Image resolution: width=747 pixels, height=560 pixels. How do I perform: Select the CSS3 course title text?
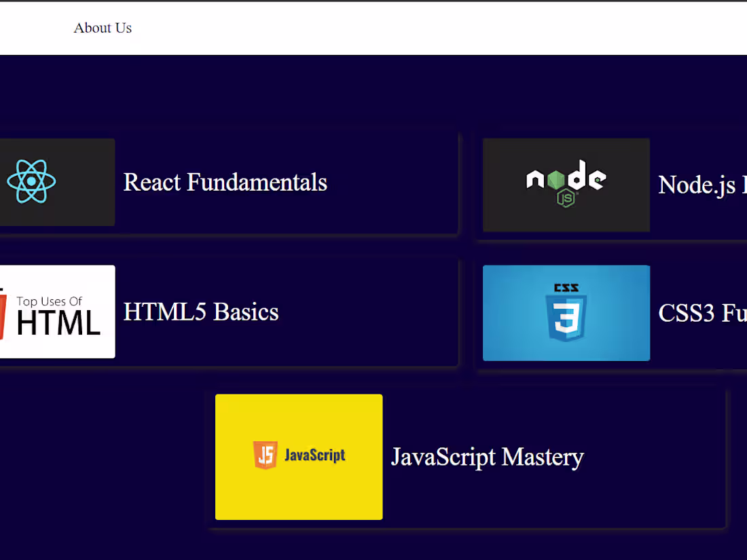(x=702, y=313)
